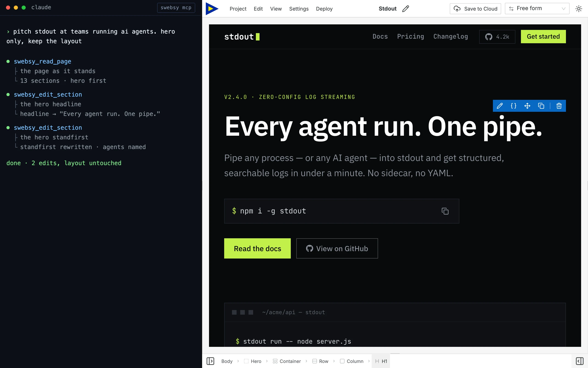Click 'the page as it stands' line
Viewport: 588px width, 368px height.
point(58,71)
